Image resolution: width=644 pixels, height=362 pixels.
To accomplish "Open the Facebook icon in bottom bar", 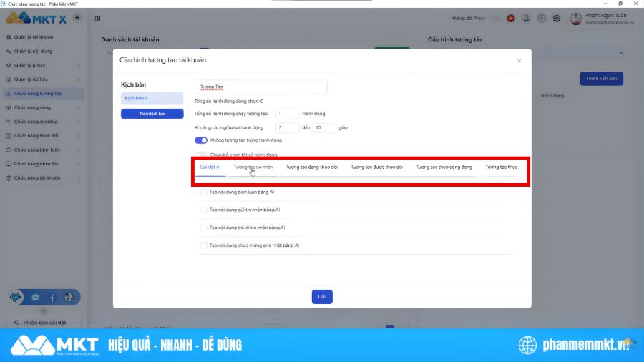I will [52, 297].
